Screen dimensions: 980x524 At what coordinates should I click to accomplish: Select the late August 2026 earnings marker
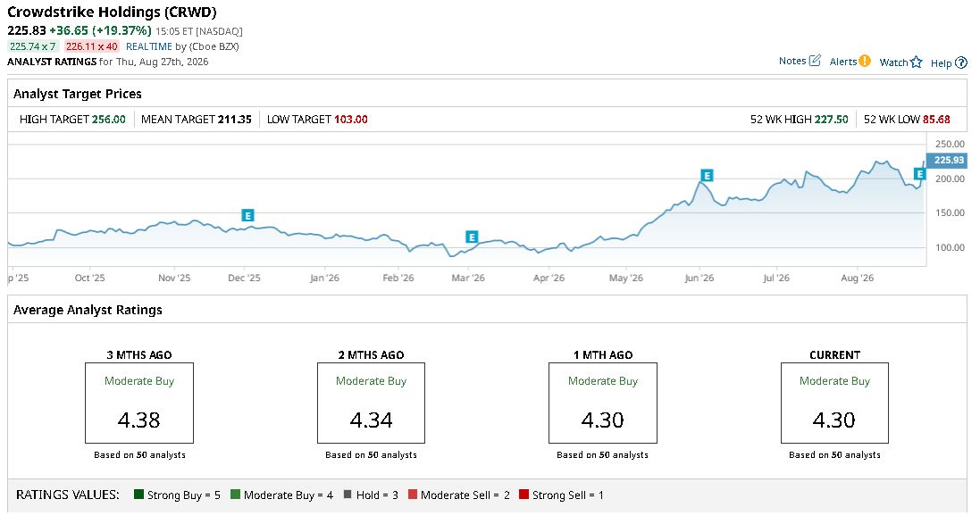click(x=919, y=174)
